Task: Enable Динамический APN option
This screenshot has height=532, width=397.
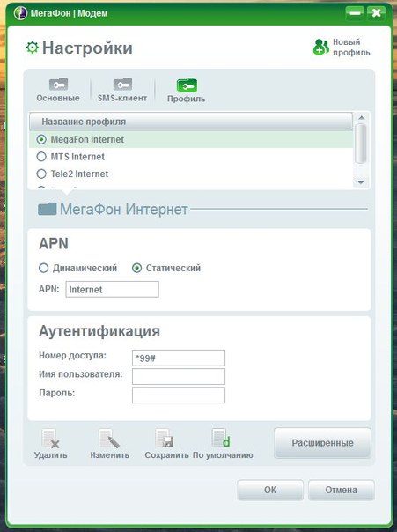Action: click(43, 268)
